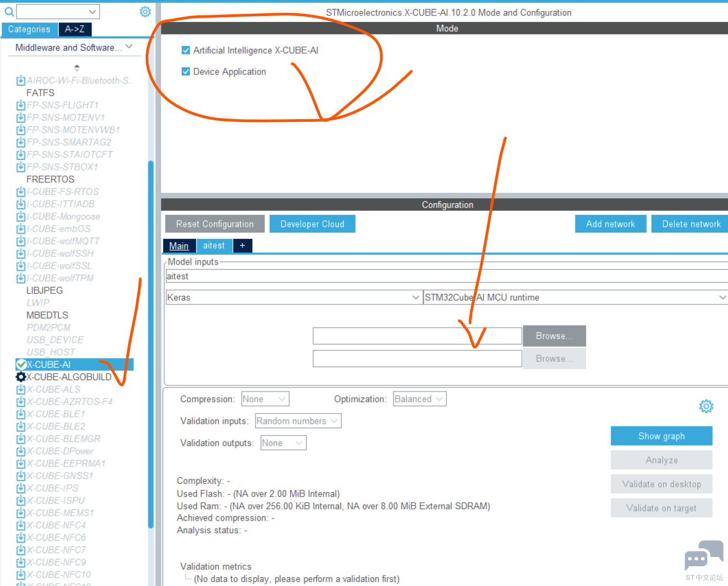Click the download icon beside X-CUBE-MEMS1
Viewport: 728px width, 586px height.
tap(21, 513)
